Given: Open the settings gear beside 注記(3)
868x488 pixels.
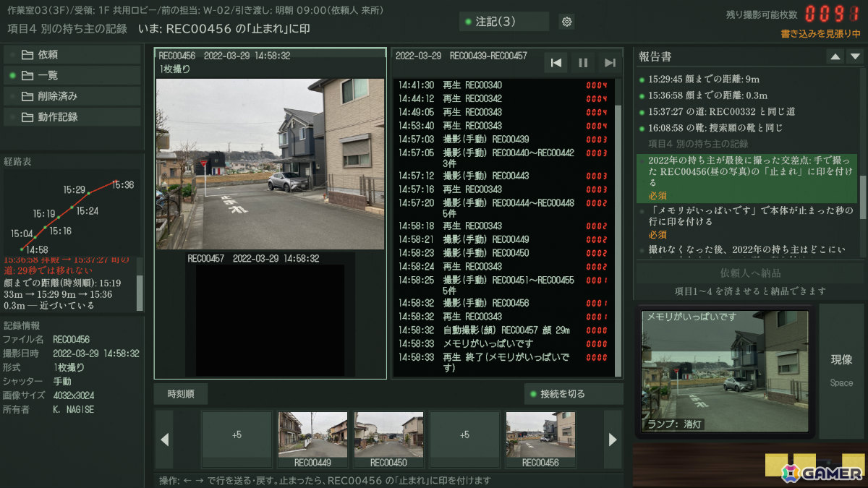Looking at the screenshot, I should [x=567, y=22].
